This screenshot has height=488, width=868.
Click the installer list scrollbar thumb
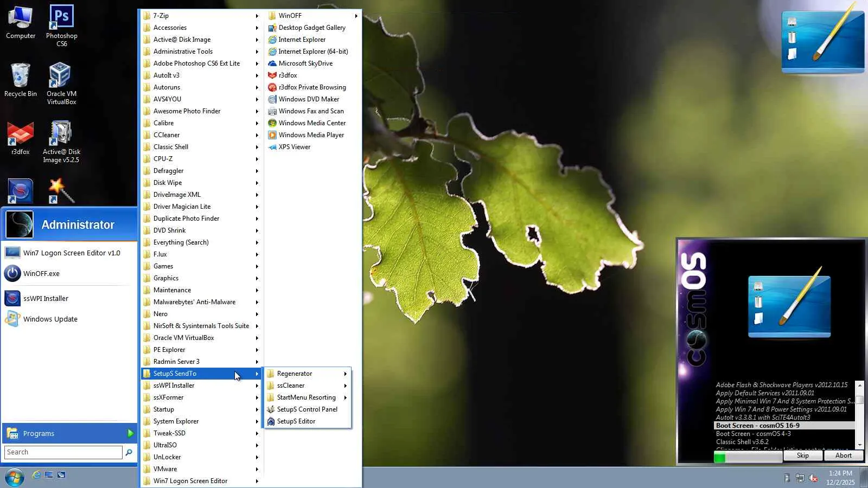click(859, 400)
